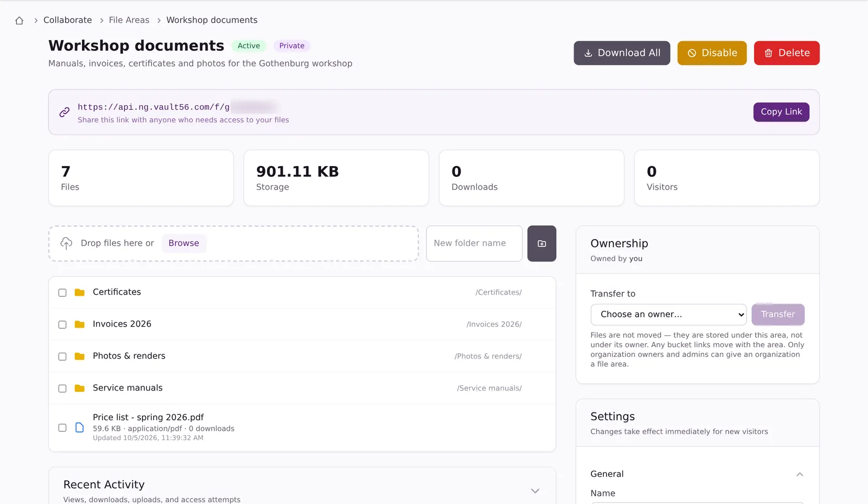Click the New folder name field
Screen dimensions: 868x504
(474, 244)
